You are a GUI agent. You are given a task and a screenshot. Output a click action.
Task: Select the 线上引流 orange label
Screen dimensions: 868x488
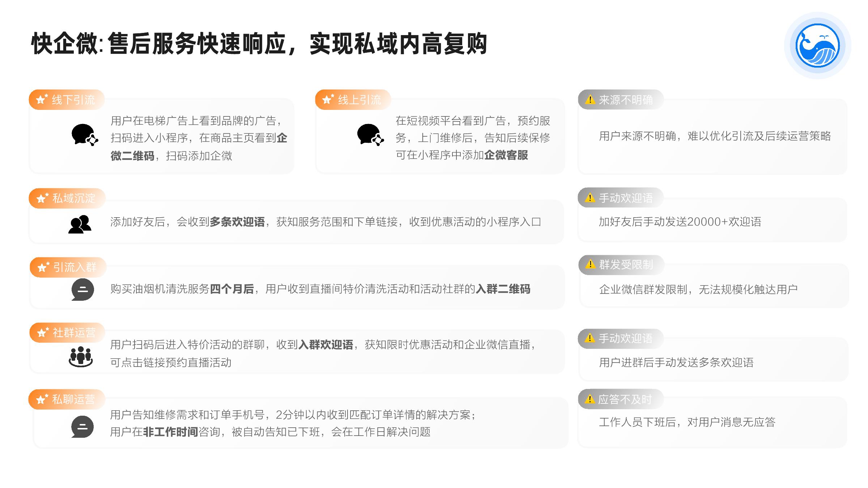click(353, 99)
